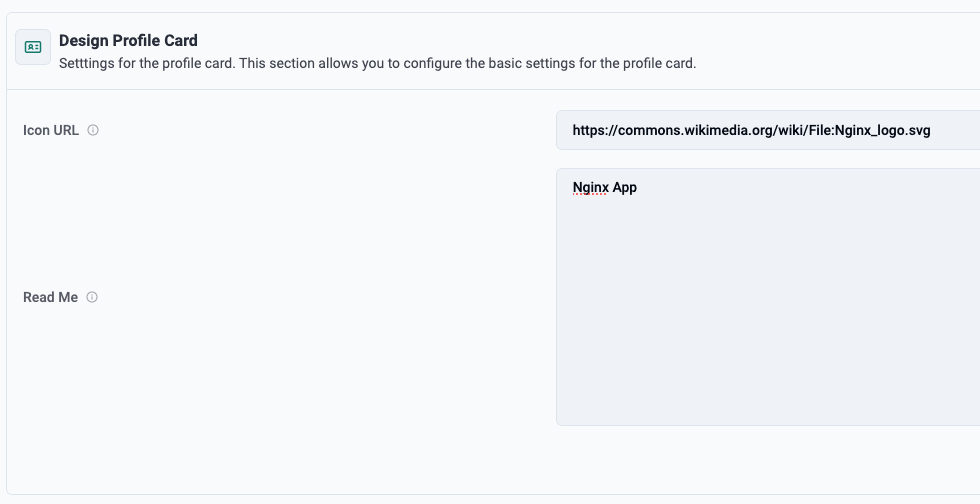Select the Design Profile Card heading

pyautogui.click(x=128, y=41)
